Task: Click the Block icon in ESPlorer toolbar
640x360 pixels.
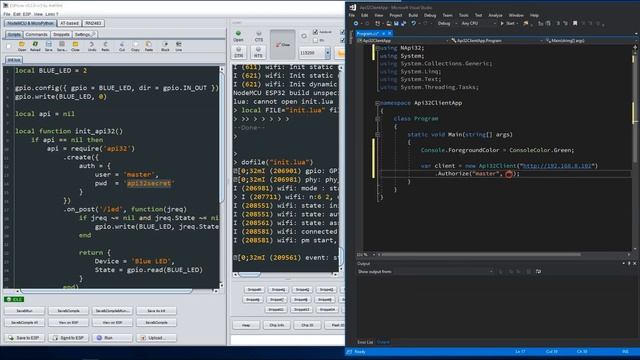Action: [x=165, y=46]
